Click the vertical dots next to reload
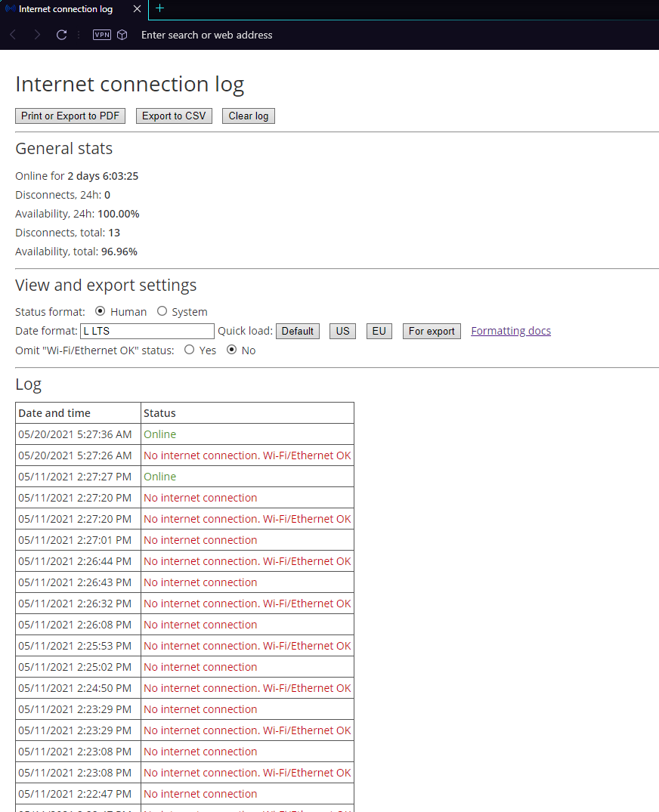Viewport: 659px width, 812px height. pos(79,35)
